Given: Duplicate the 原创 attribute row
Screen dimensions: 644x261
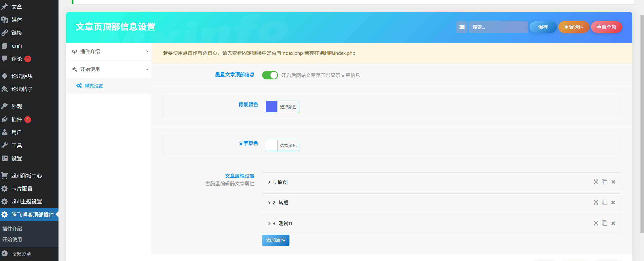Looking at the screenshot, I should [605, 182].
